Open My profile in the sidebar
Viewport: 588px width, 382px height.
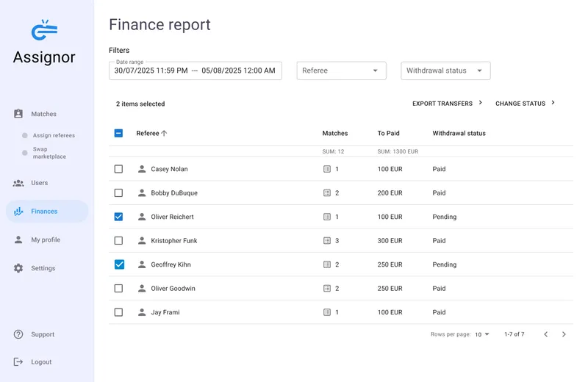[46, 240]
